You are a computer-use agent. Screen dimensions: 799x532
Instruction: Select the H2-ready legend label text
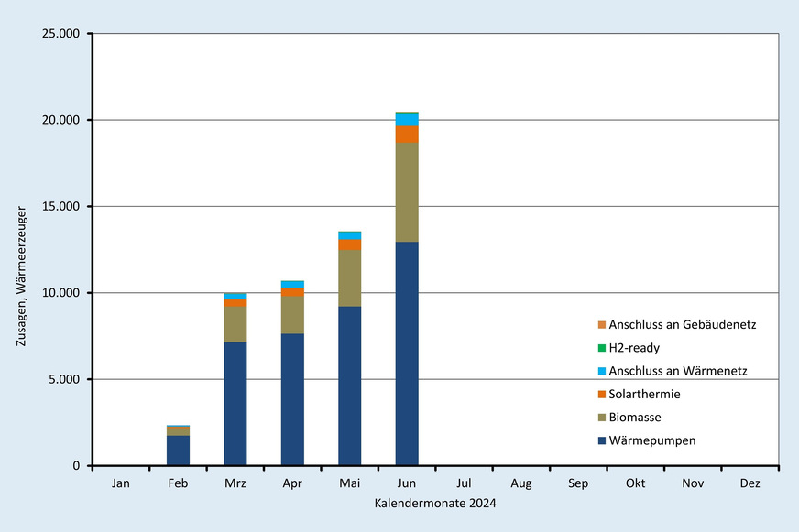[x=634, y=348]
